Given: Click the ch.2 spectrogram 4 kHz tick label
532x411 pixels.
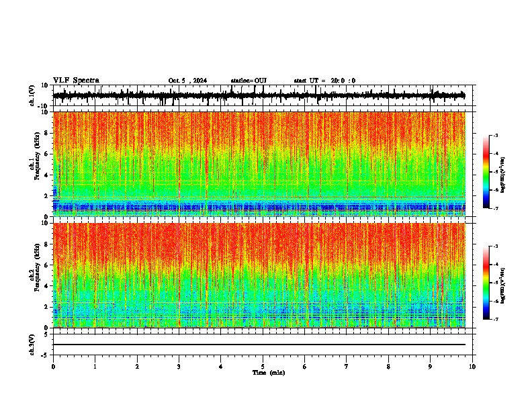Looking at the screenshot, I should point(47,286).
